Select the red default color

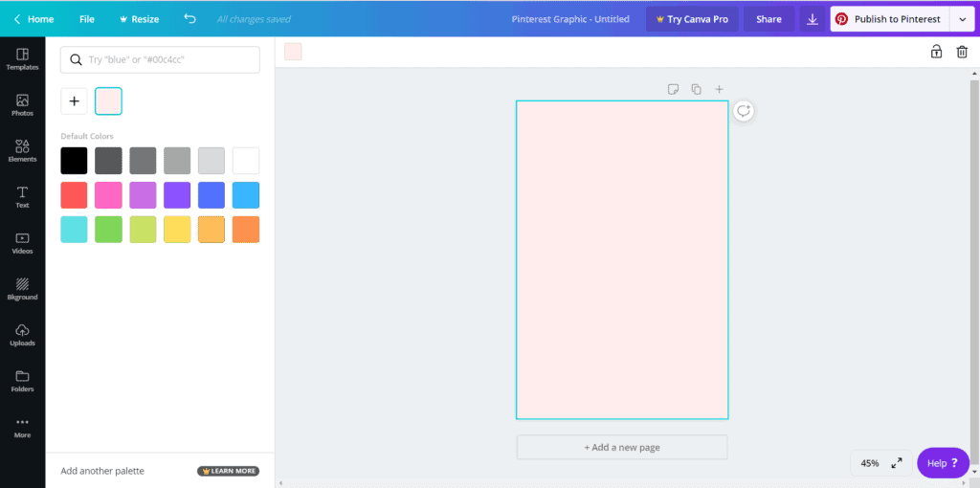pos(74,195)
